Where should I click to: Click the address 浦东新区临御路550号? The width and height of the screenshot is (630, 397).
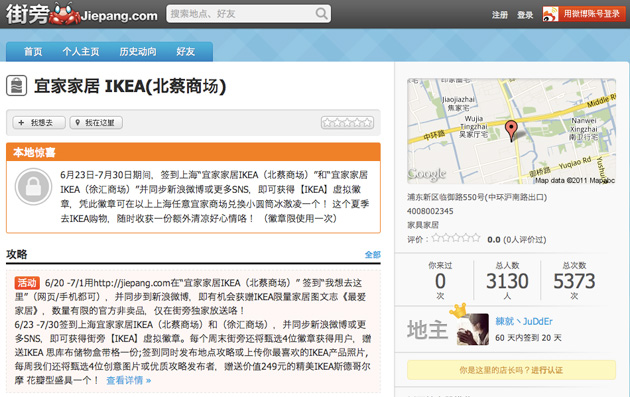point(477,197)
